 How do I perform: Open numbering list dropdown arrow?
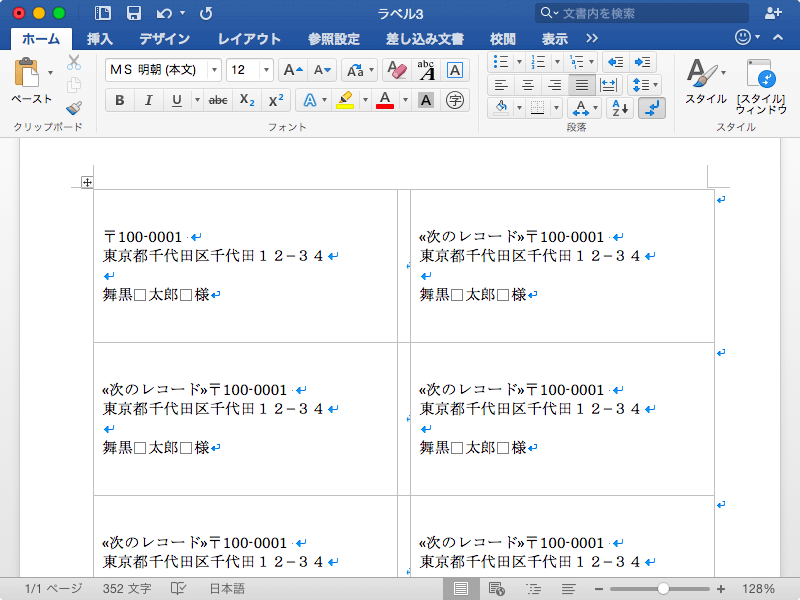tap(557, 62)
